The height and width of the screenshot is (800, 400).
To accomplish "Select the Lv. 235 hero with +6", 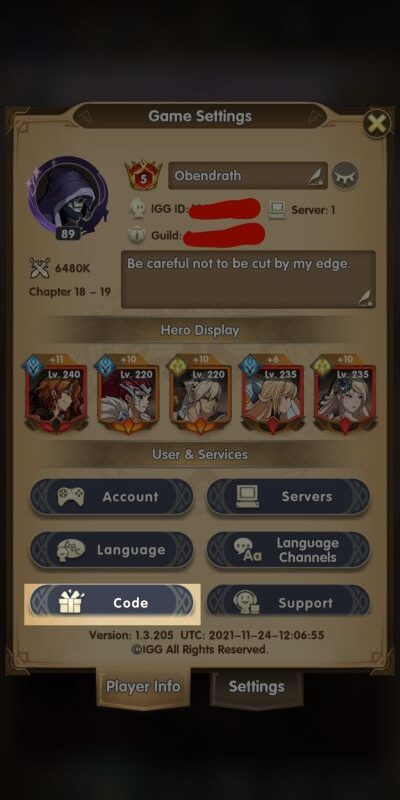I will (x=272, y=392).
